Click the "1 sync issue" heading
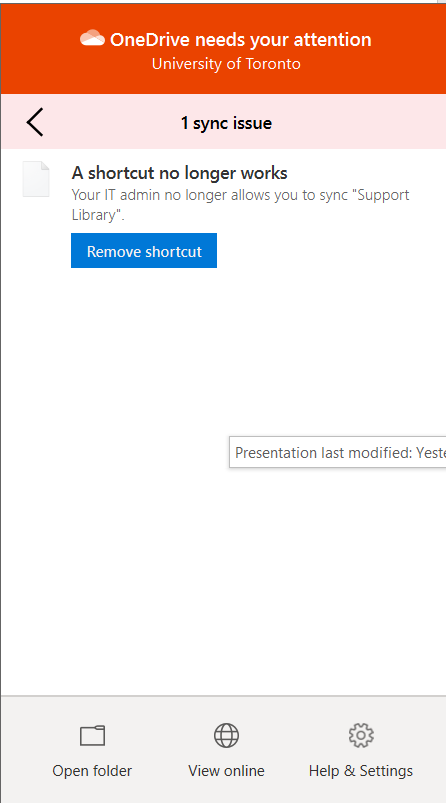Image resolution: width=446 pixels, height=803 pixels. point(226,123)
